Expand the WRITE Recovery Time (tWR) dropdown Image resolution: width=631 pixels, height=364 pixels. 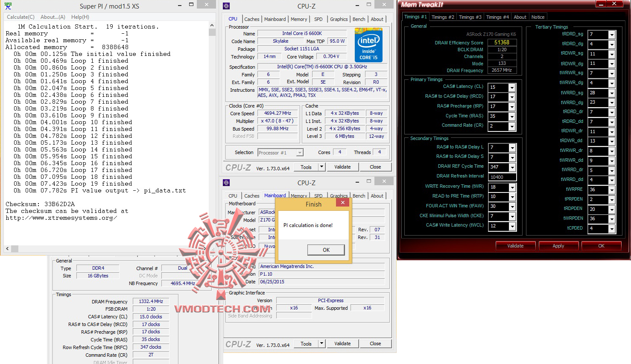[512, 187]
